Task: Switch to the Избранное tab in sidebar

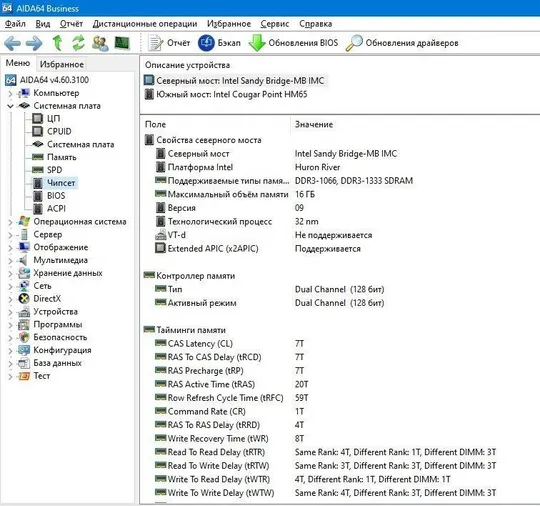Action: [x=62, y=64]
